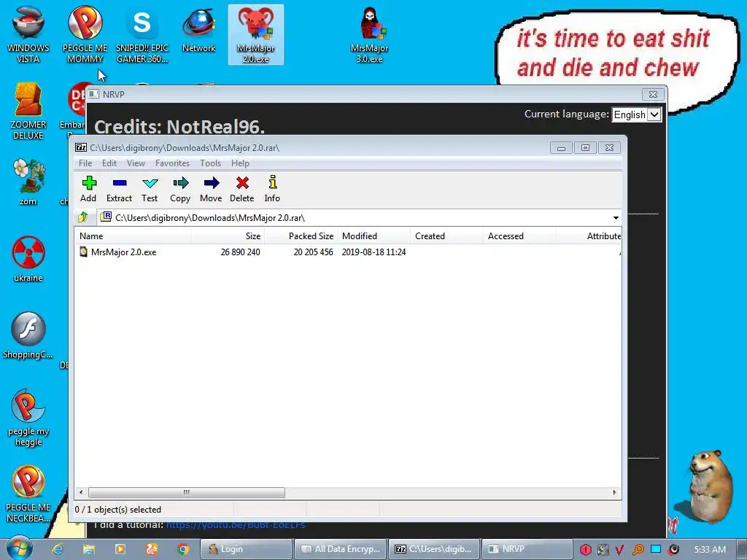Switch to All Data Encryp... taskbar window
Image resolution: width=747 pixels, height=560 pixels.
[x=341, y=549]
